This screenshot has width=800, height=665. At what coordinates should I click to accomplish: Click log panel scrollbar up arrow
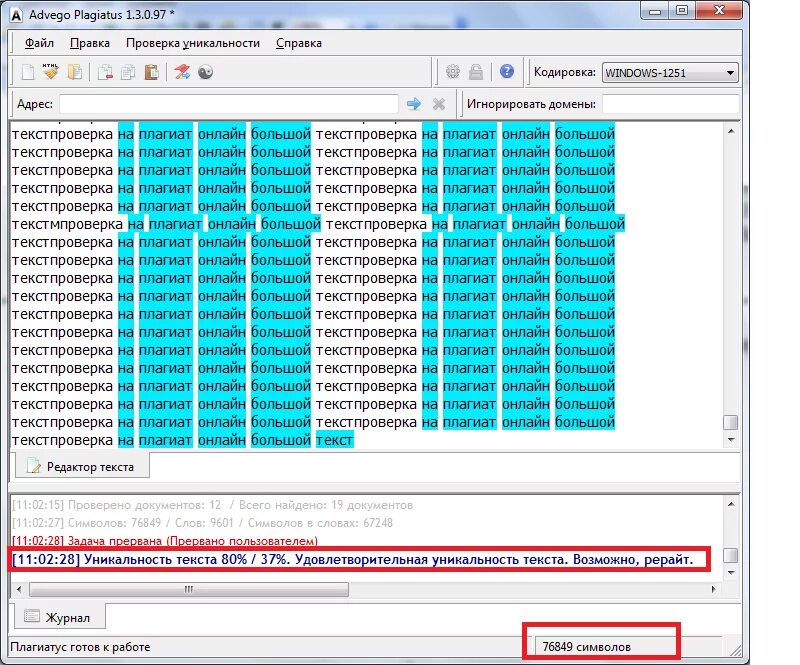pyautogui.click(x=731, y=504)
